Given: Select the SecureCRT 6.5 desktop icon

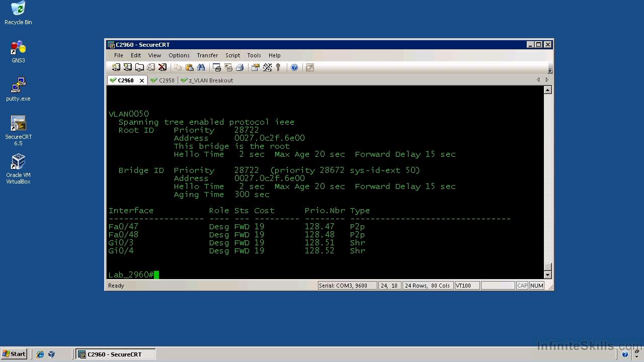Looking at the screenshot, I should (18, 131).
